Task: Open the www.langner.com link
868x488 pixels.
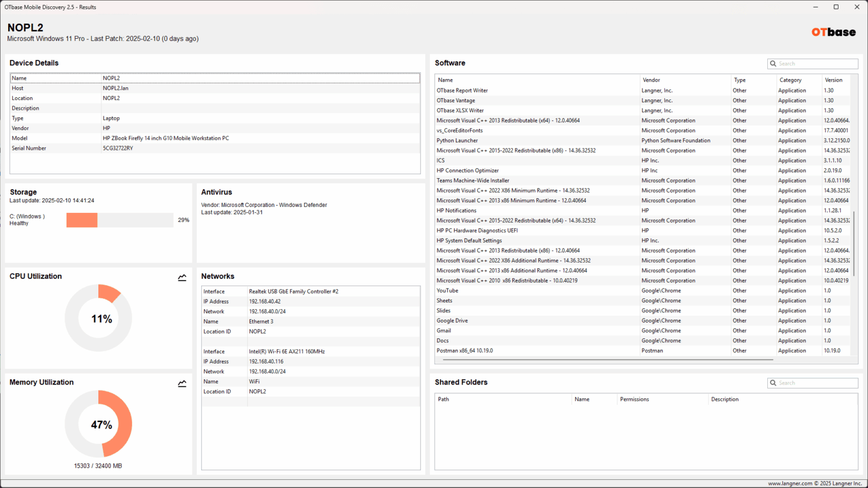Action: 789,482
